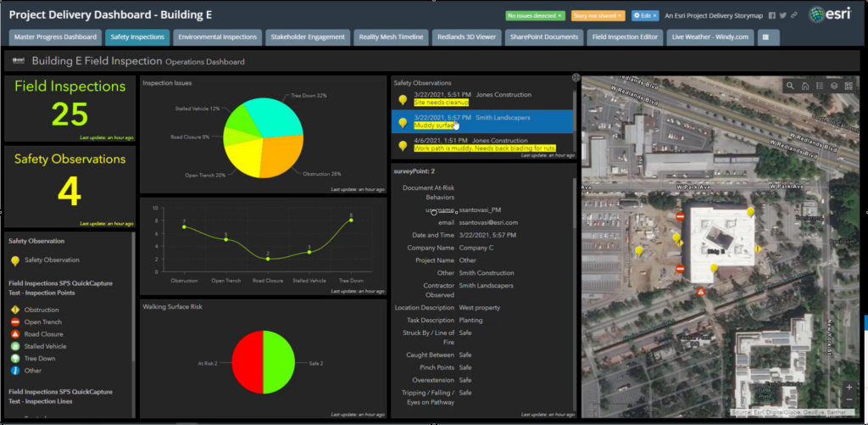868x425 pixels.
Task: Click Open Trench marker nearest W Park Ave
Action: point(681,216)
